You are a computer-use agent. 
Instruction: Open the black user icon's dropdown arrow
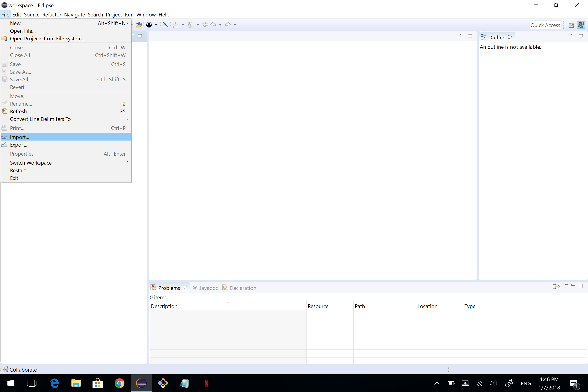(156, 25)
